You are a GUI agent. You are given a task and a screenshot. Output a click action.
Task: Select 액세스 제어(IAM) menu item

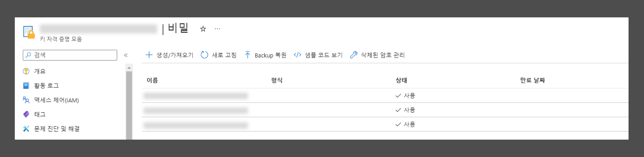[56, 100]
